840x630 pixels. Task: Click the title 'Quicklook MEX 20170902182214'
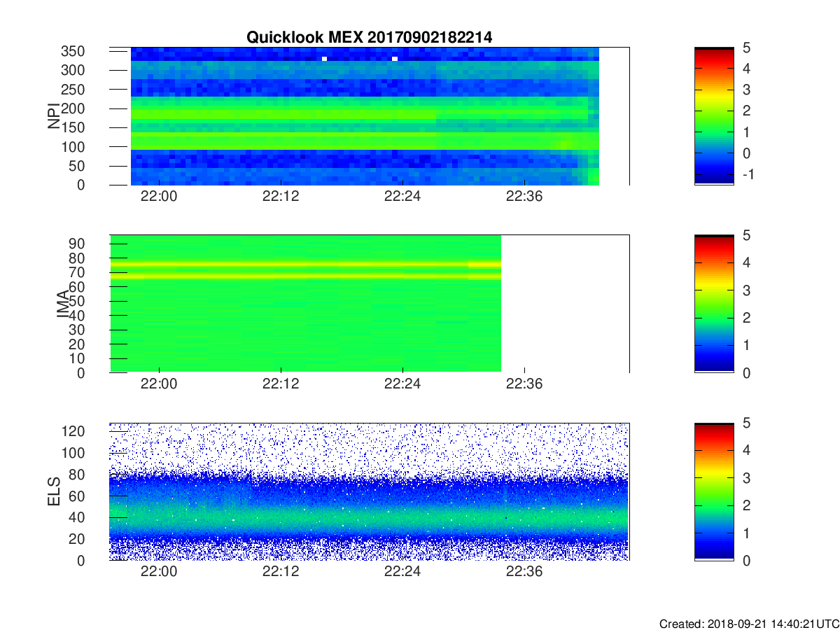(x=369, y=38)
